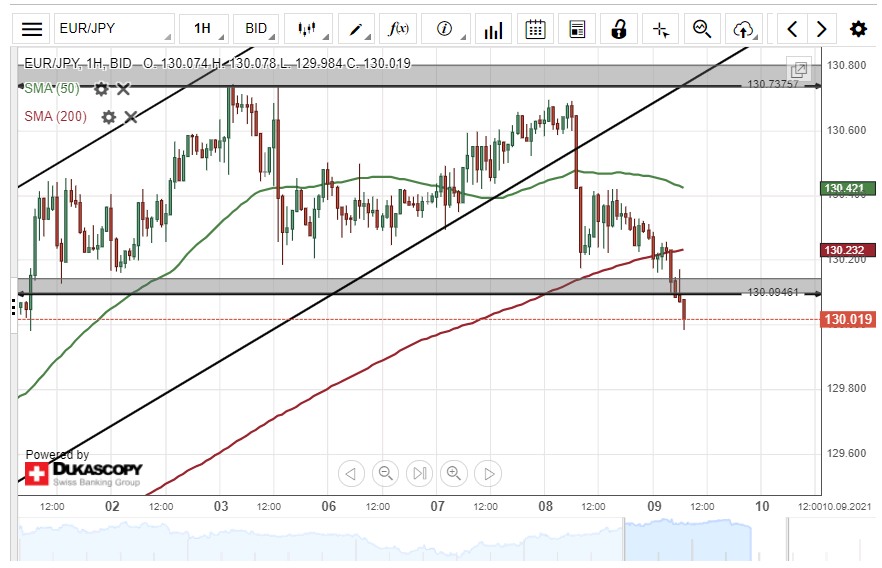This screenshot has width=882, height=568.
Task: Open the cloud upload options
Action: 744,29
